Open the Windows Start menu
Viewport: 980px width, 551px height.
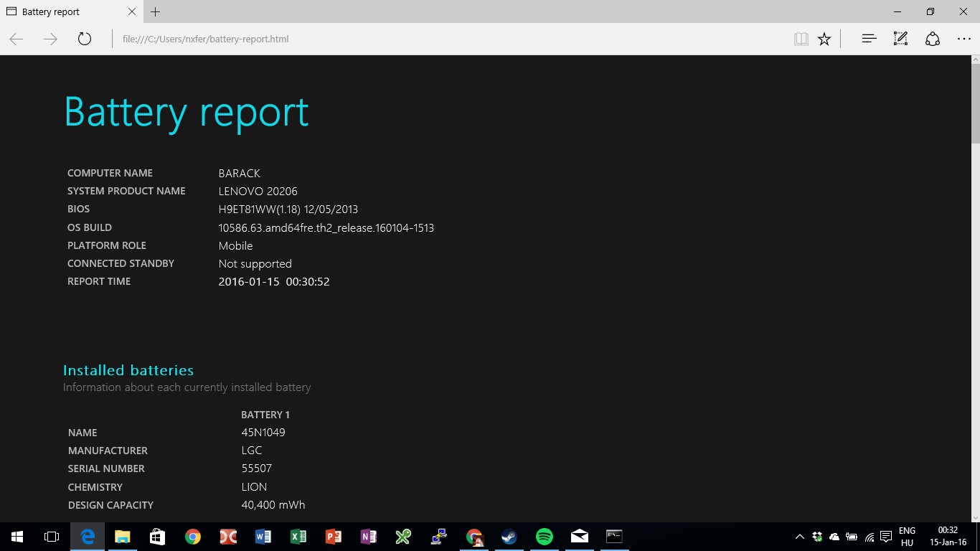(x=17, y=537)
